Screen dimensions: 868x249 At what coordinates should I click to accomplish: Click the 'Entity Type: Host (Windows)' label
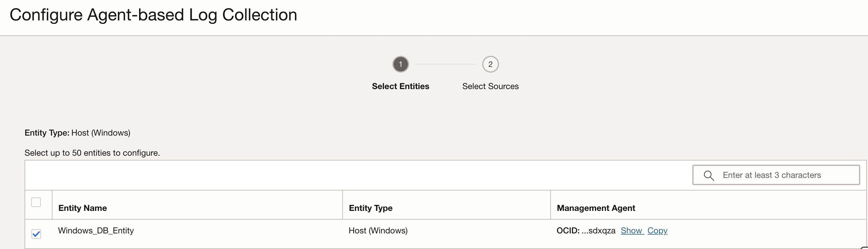coord(78,133)
